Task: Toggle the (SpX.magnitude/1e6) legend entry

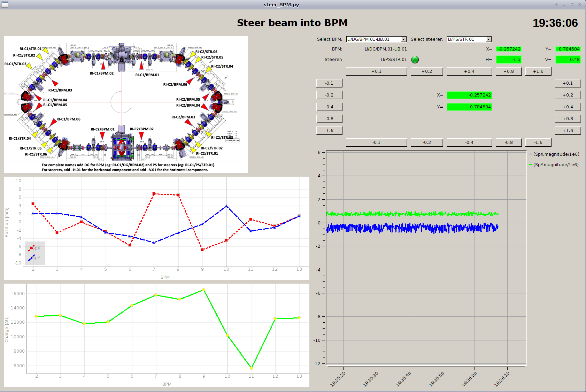Action: (x=554, y=154)
